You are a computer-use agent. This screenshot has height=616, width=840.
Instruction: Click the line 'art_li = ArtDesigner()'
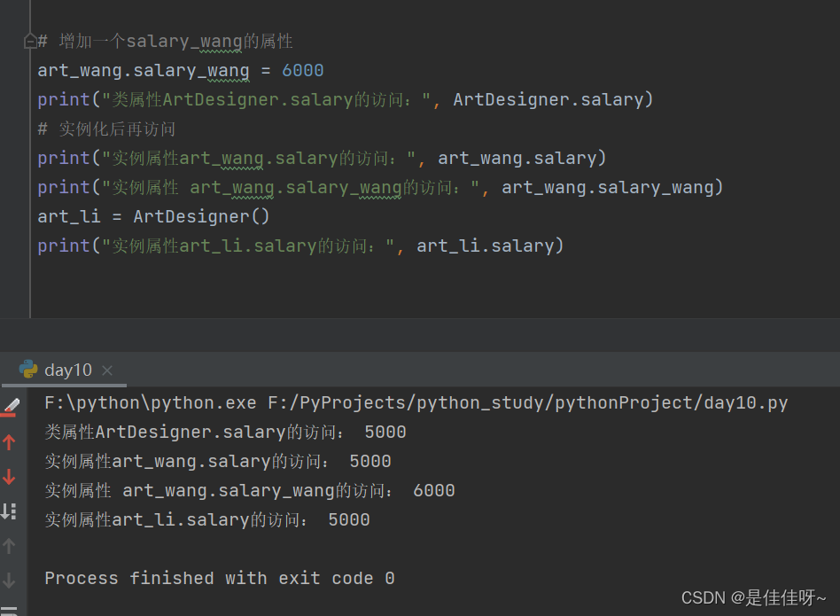(x=153, y=216)
